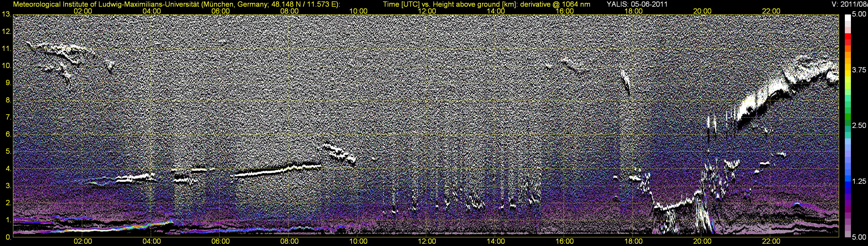
Task: Click '5.00' beside the white end of color scale
Action: click(859, 14)
